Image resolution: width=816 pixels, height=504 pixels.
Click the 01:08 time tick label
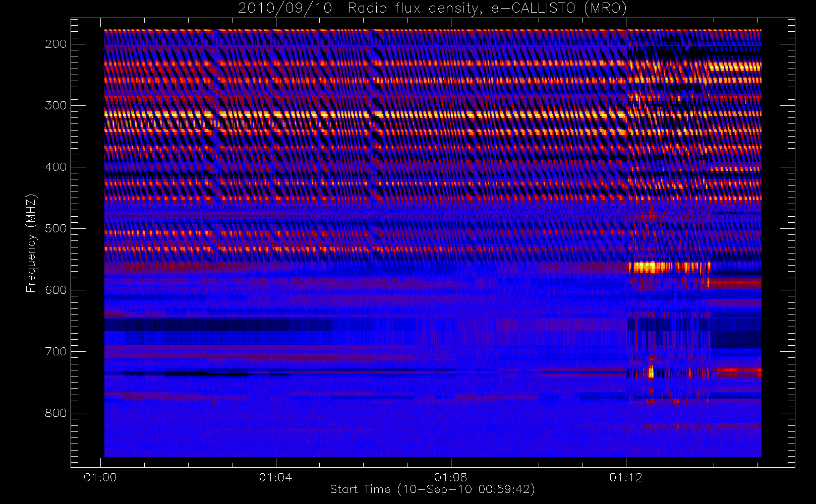pyautogui.click(x=451, y=477)
